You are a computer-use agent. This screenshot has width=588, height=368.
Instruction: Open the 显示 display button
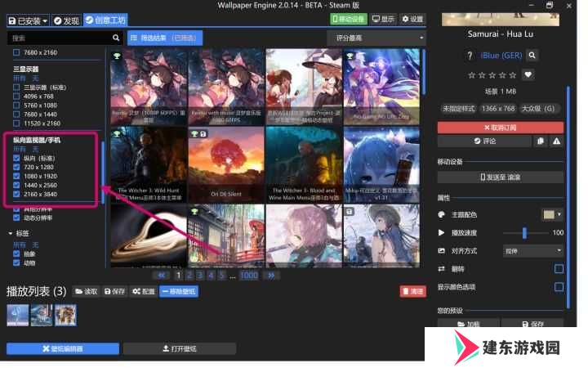(x=383, y=19)
